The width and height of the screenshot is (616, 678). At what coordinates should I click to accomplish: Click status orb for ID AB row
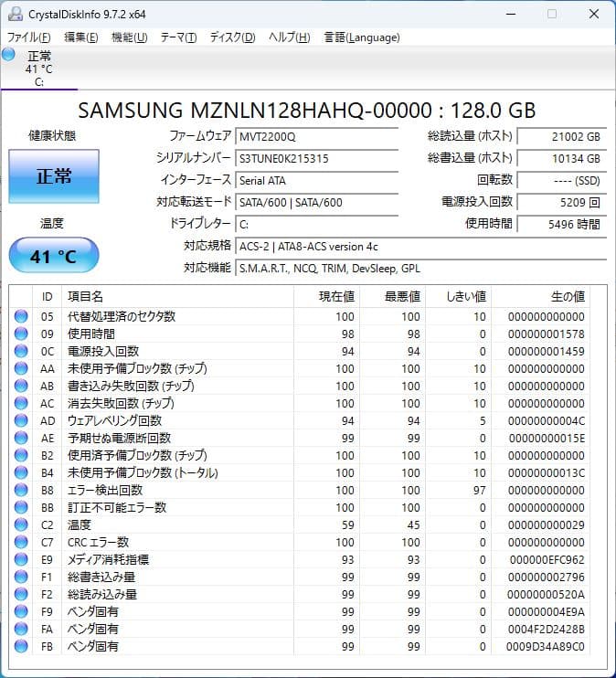pyautogui.click(x=21, y=386)
